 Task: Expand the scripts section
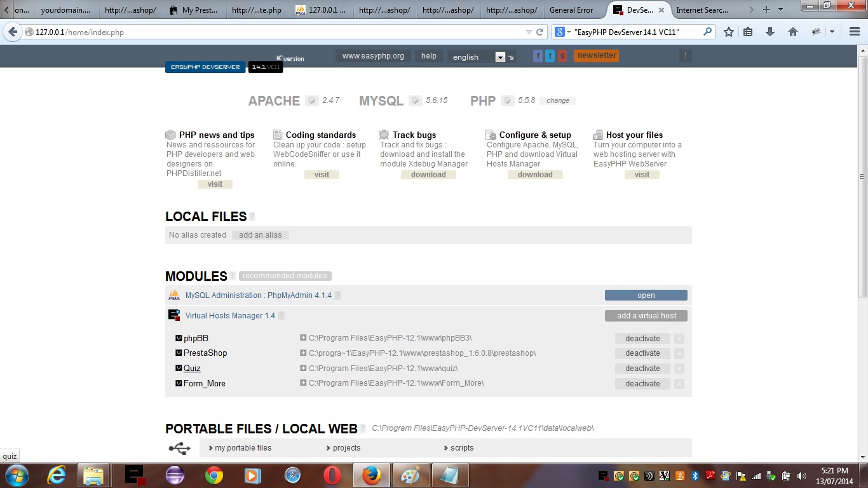point(458,448)
